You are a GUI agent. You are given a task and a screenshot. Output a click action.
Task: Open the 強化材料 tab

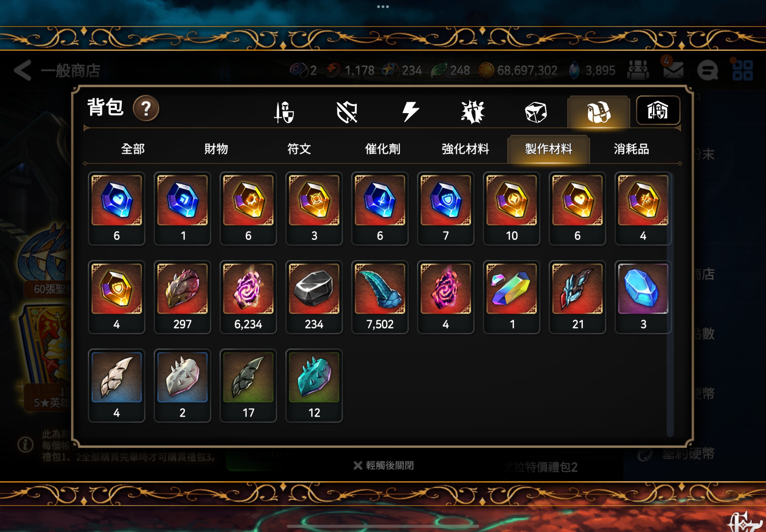click(x=465, y=149)
